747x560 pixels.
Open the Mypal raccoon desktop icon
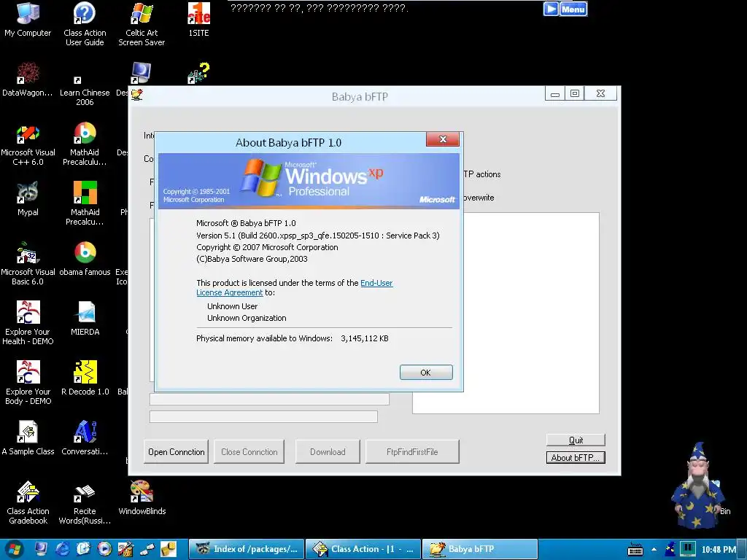28,199
